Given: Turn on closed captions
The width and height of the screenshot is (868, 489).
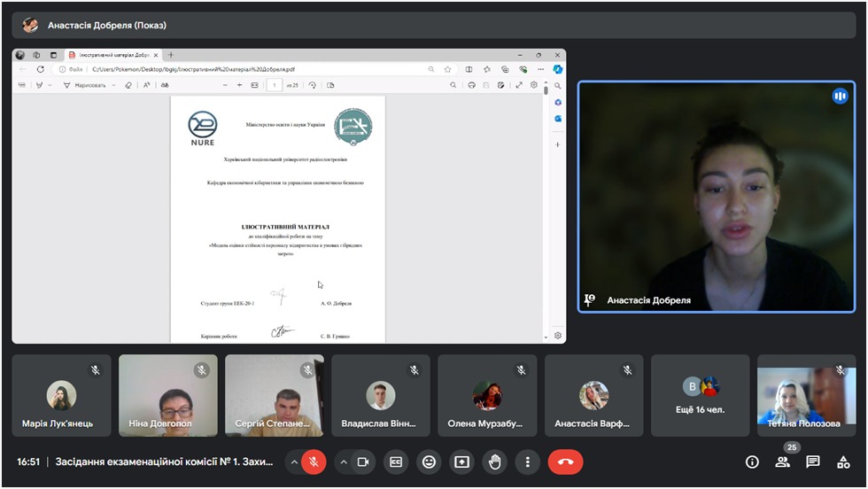Looking at the screenshot, I should (397, 462).
